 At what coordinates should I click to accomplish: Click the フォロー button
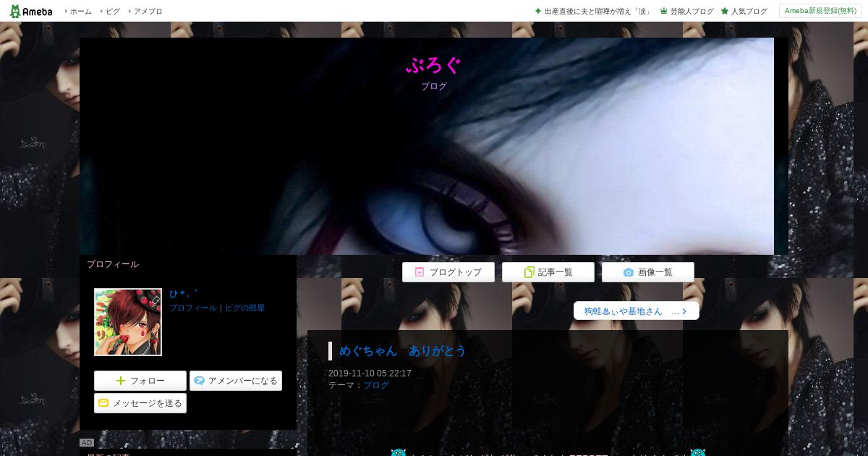pos(140,381)
